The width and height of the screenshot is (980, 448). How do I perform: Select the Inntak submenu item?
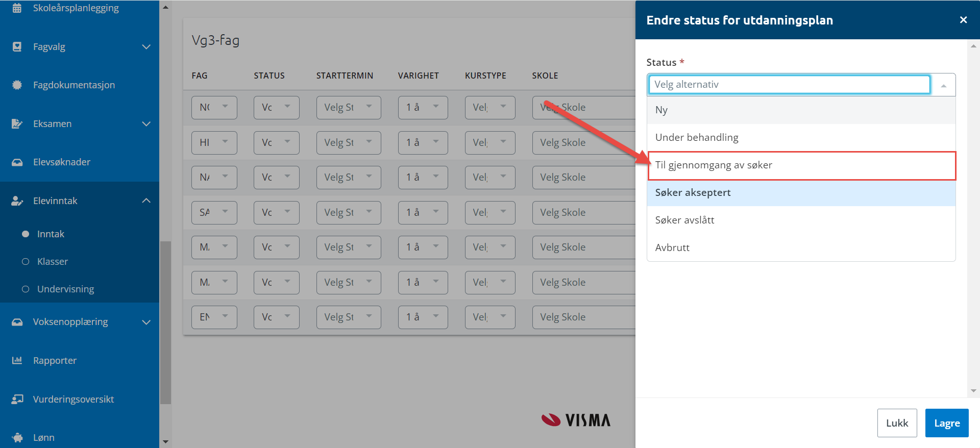[51, 234]
